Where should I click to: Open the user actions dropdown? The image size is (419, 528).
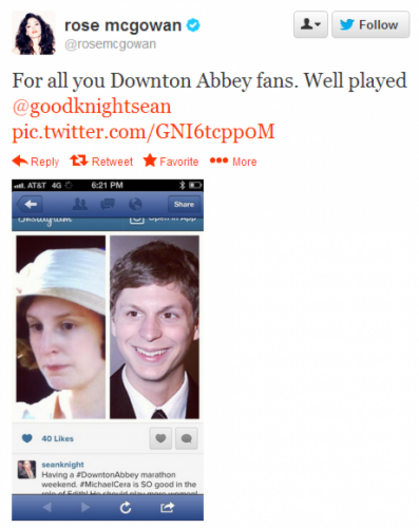coord(310,25)
